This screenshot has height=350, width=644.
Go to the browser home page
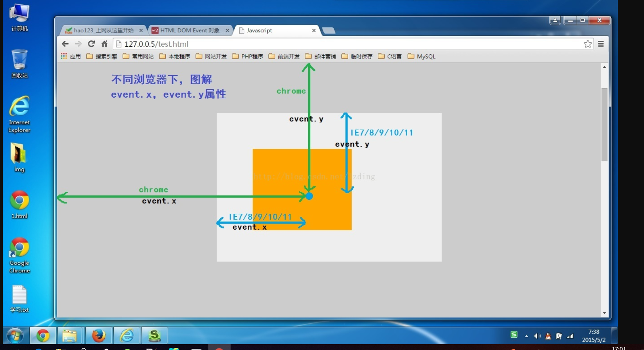point(105,44)
